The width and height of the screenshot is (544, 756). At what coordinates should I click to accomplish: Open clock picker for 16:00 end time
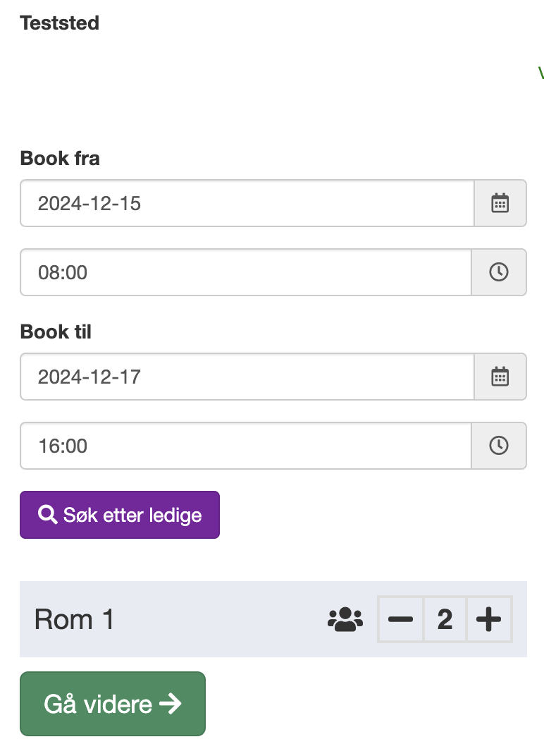pyautogui.click(x=499, y=446)
